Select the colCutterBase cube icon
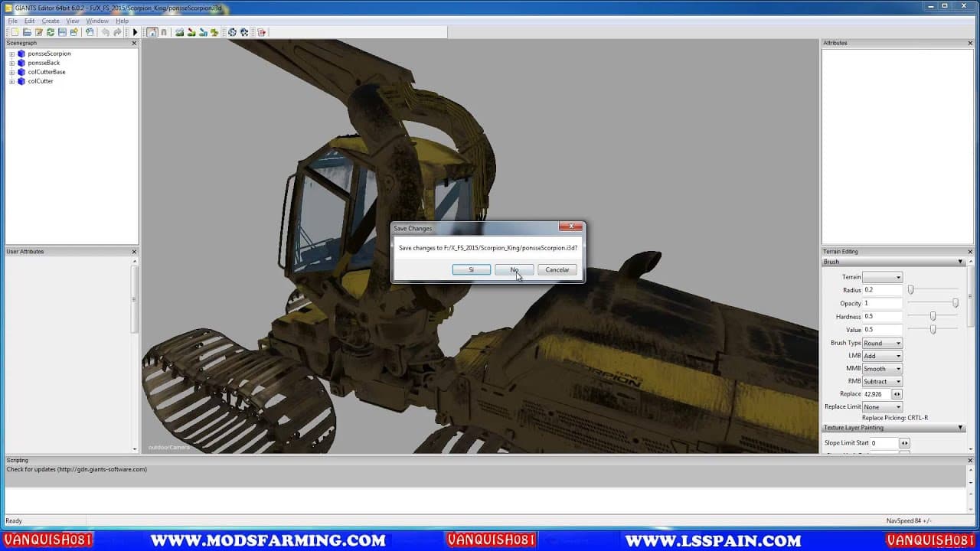 point(21,72)
